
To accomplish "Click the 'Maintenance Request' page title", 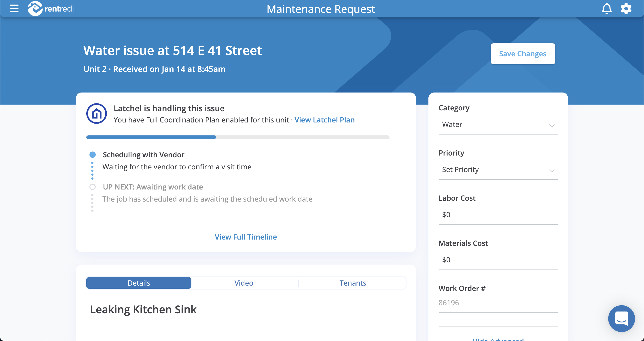I will (x=321, y=9).
